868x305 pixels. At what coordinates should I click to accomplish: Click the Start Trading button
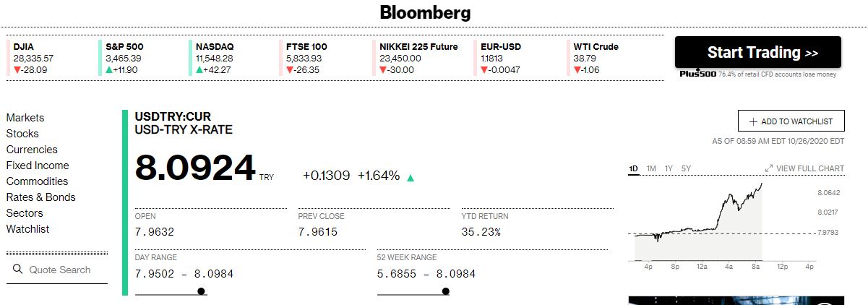(758, 52)
